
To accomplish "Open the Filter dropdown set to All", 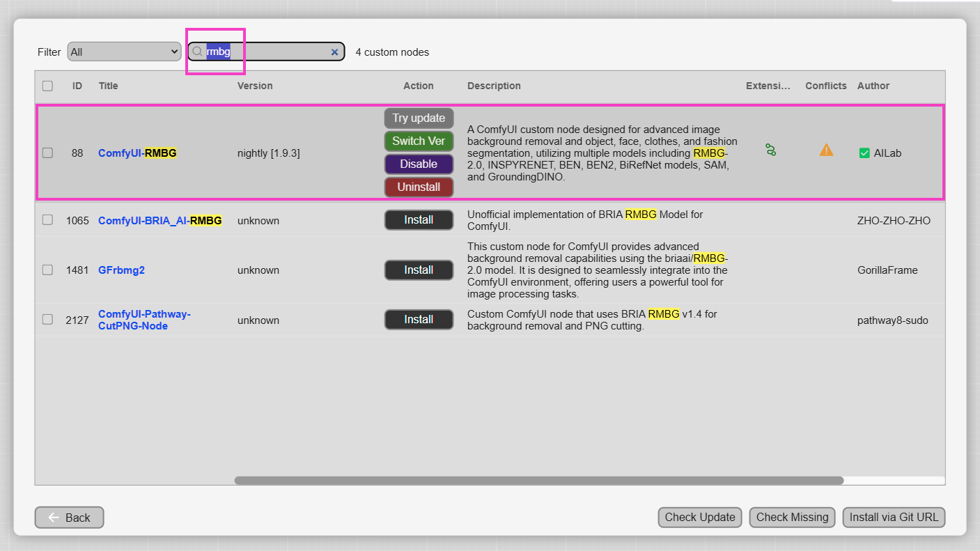I will [124, 52].
